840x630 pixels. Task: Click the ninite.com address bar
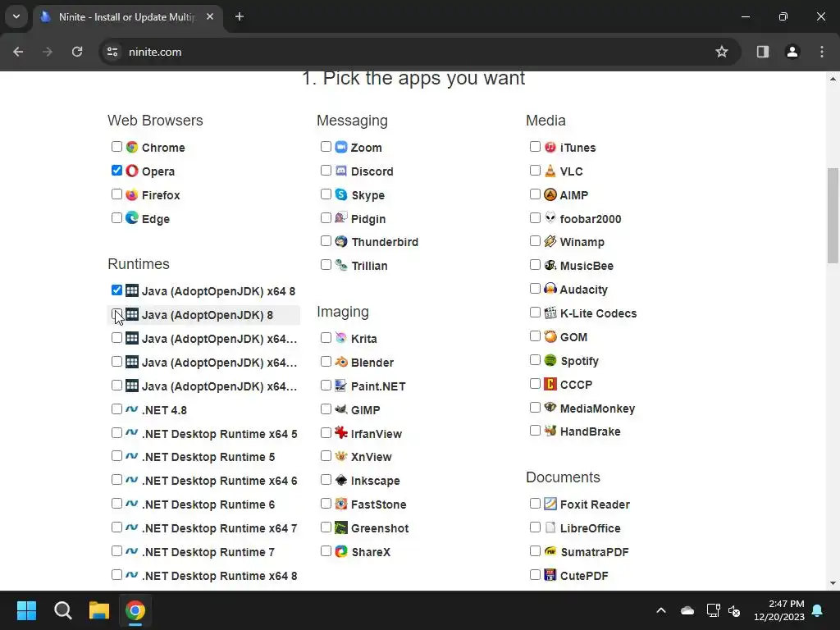click(x=421, y=52)
